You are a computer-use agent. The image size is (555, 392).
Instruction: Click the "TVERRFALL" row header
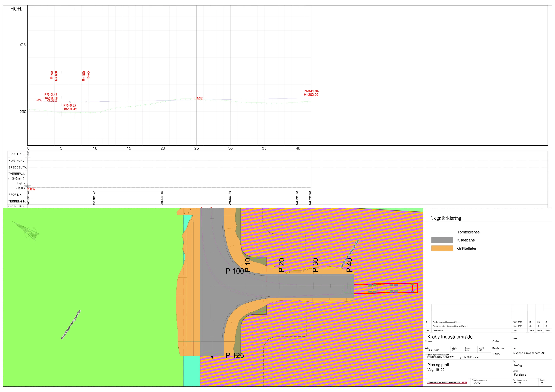pyautogui.click(x=16, y=174)
